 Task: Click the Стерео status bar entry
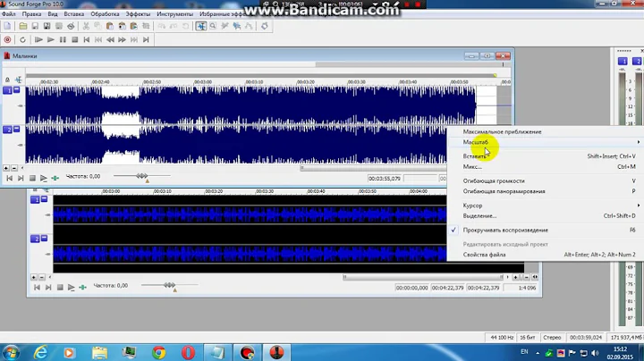552,337
